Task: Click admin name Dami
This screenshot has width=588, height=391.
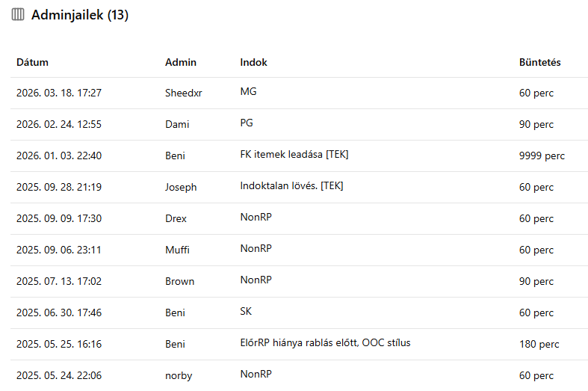Action: coord(177,125)
